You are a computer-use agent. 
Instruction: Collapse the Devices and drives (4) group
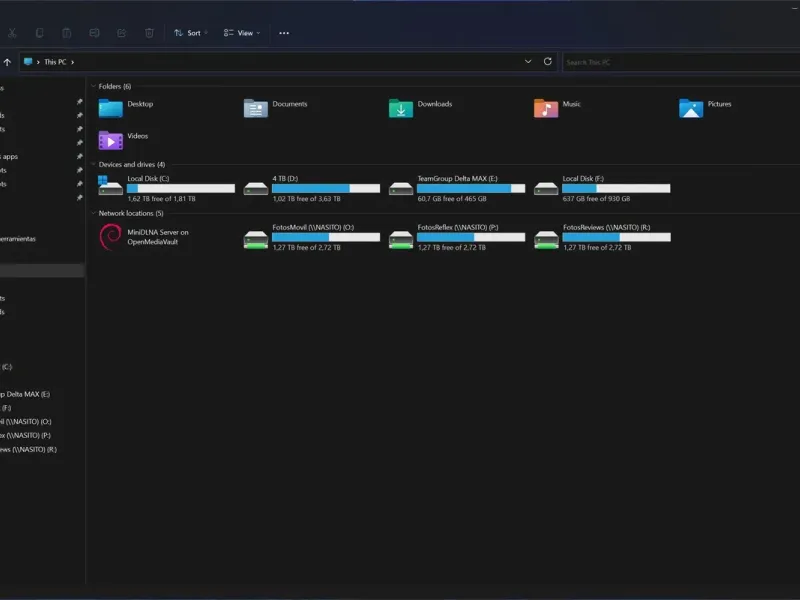point(93,164)
